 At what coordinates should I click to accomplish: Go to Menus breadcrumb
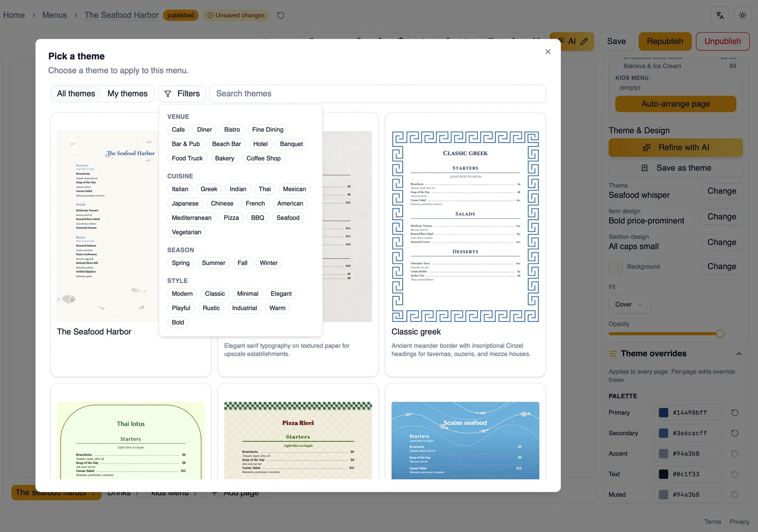click(54, 15)
